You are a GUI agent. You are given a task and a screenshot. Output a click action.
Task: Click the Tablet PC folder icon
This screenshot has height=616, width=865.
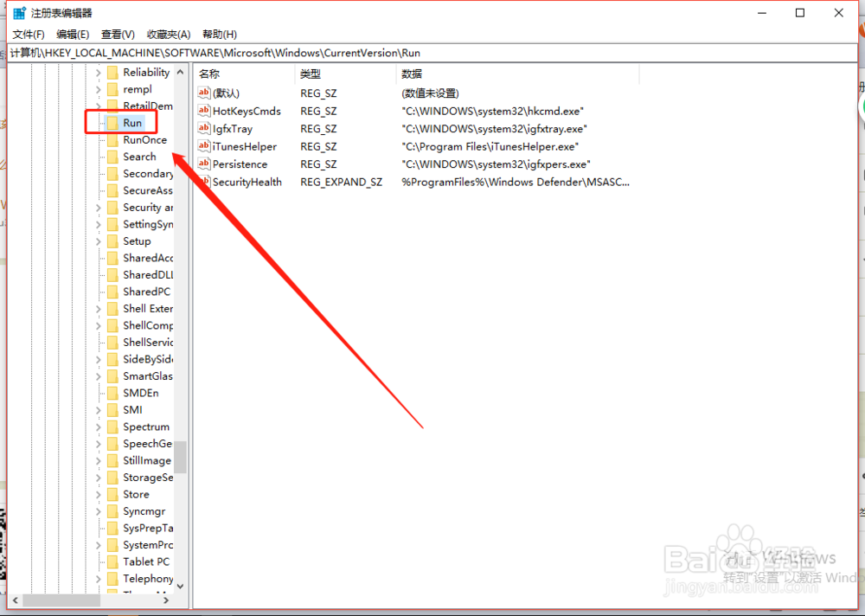(113, 561)
